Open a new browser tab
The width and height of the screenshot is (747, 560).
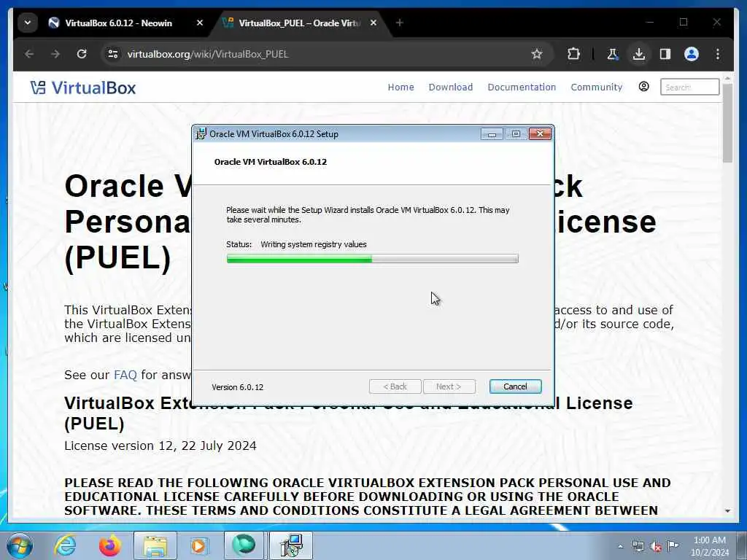click(399, 23)
